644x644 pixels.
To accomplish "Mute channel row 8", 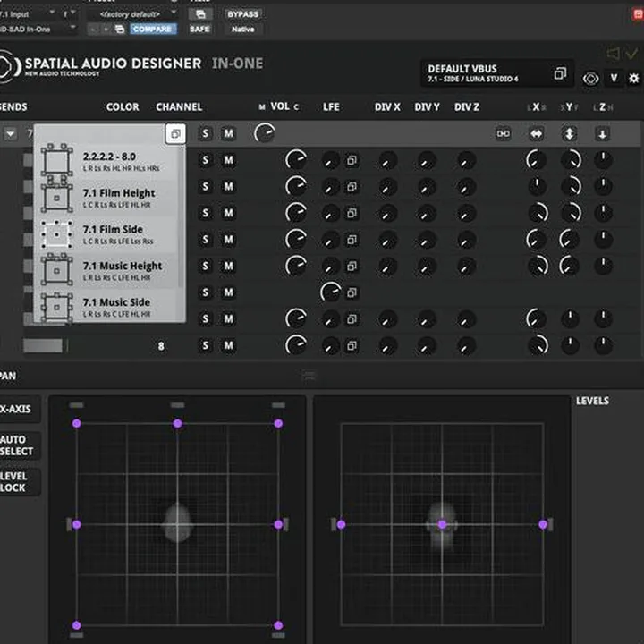I will click(x=228, y=345).
